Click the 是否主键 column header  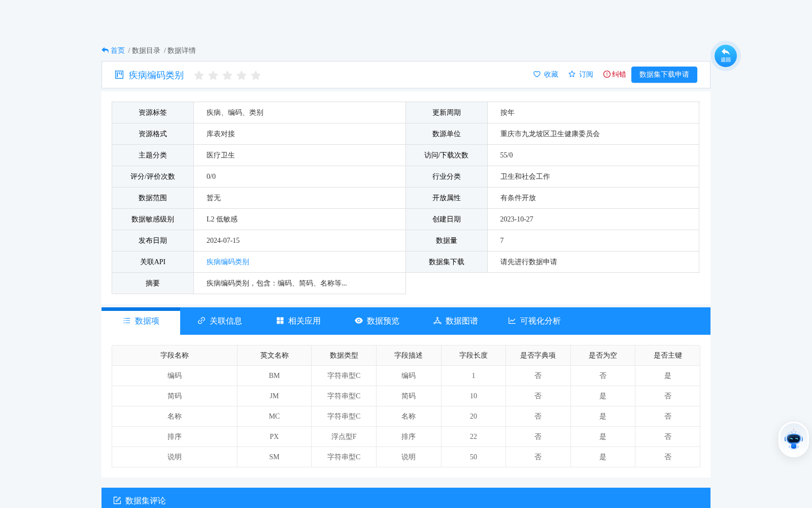(x=668, y=355)
